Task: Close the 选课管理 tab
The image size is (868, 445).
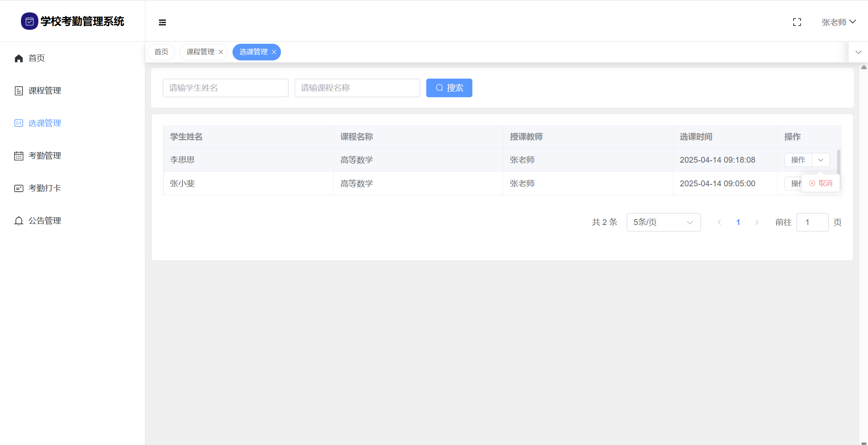Action: tap(274, 52)
